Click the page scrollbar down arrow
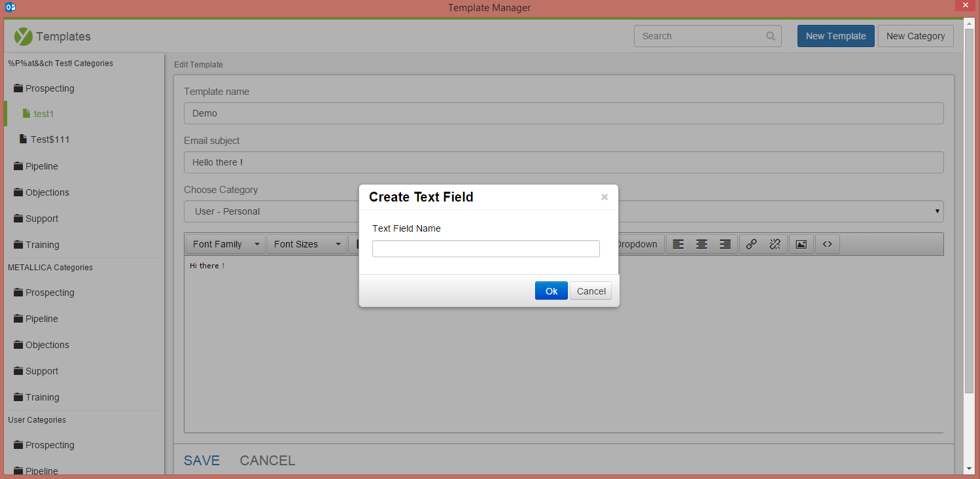This screenshot has width=980, height=479. 970,469
